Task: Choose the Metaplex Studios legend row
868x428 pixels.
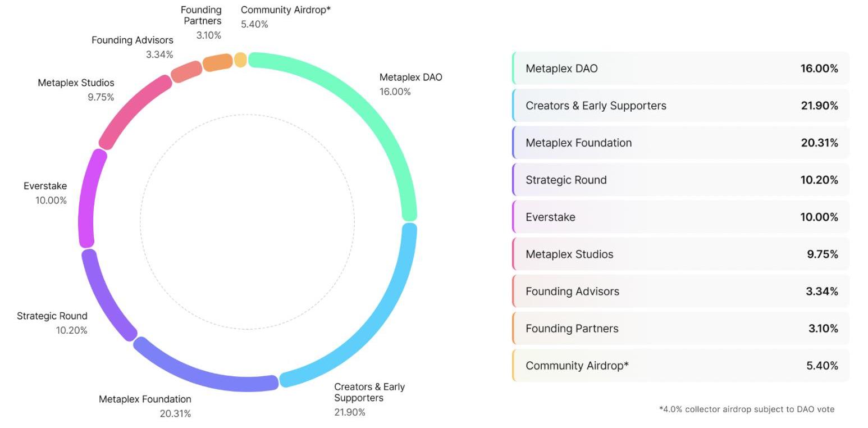Action: [680, 254]
